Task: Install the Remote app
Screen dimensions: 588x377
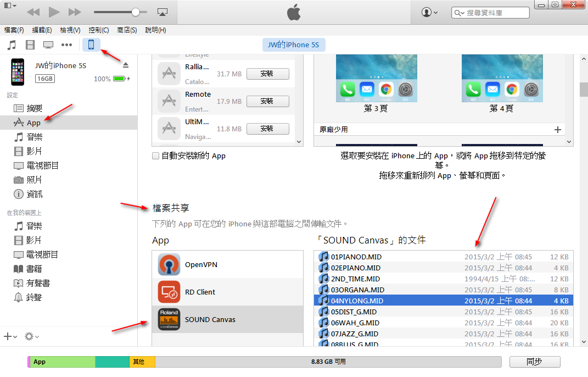Action: 268,101
